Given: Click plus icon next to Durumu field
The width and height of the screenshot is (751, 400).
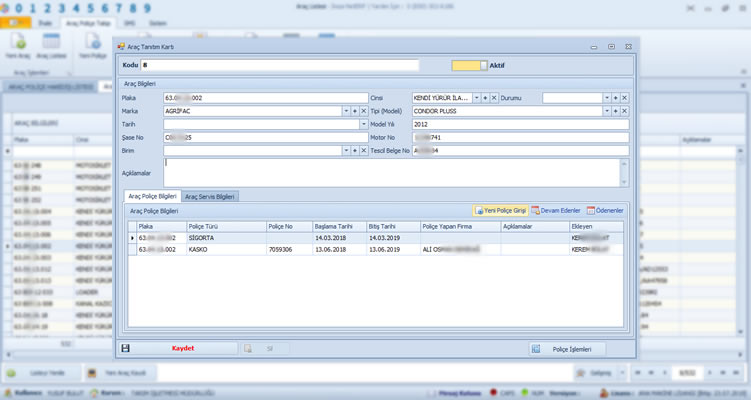Looking at the screenshot, I should tap(615, 98).
